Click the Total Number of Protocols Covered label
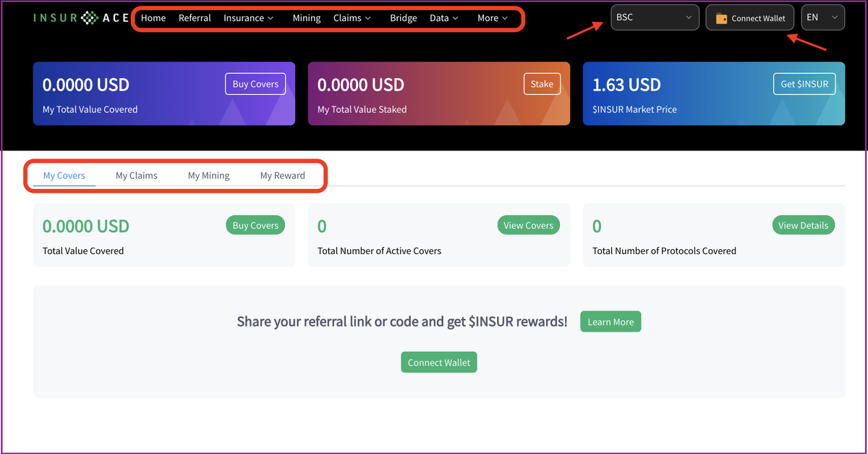Viewport: 868px width, 454px height. point(665,251)
